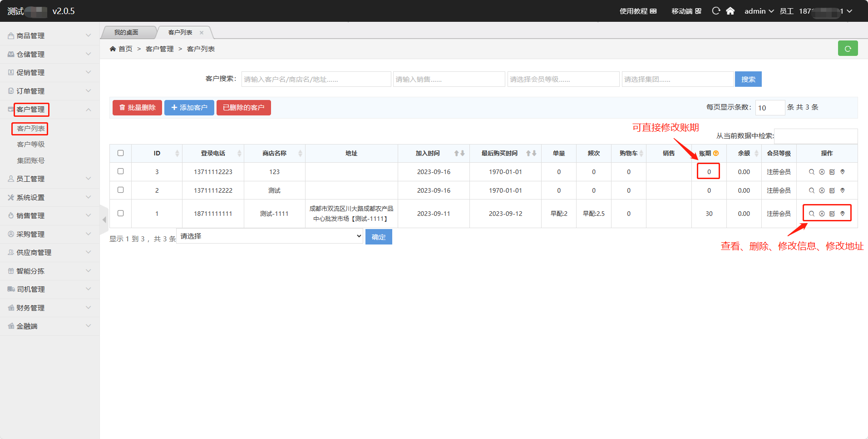
Task: Open 智能分拣 sidebar menu
Action: pyautogui.click(x=49, y=271)
